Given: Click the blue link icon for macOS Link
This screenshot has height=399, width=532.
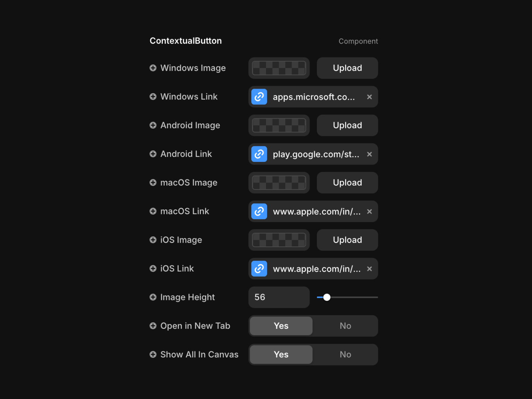Looking at the screenshot, I should coord(259,211).
